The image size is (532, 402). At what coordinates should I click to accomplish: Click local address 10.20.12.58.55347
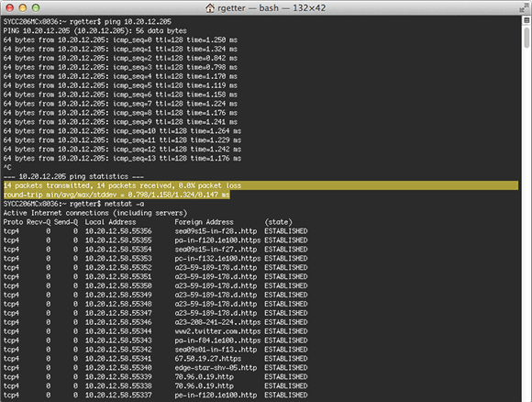pos(118,313)
